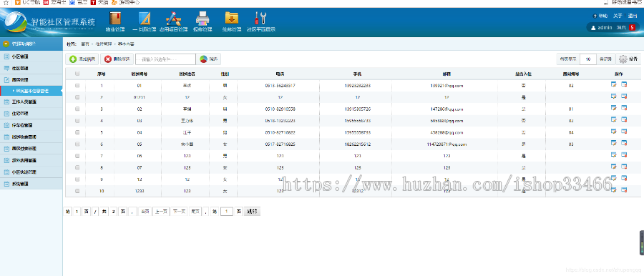Edit resident row 3 with phone 0510-82910558
Image resolution: width=644 pixels, height=276 pixels.
[x=614, y=108]
